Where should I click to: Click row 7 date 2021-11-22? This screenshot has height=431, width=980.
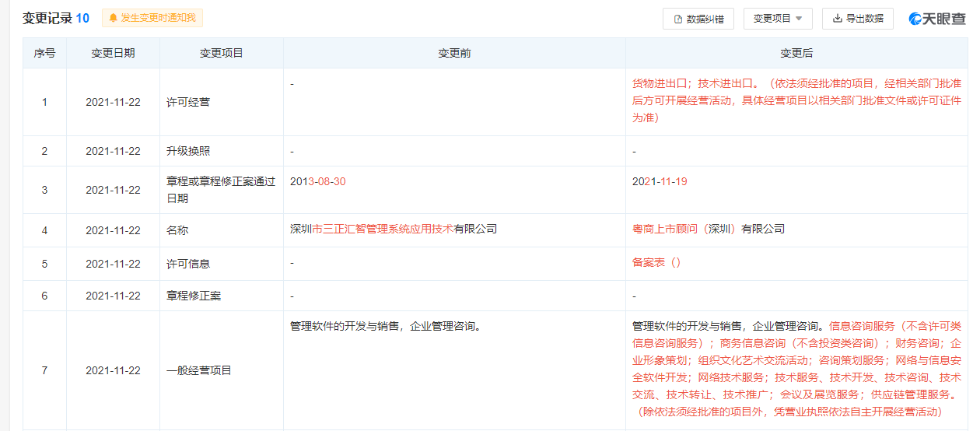[x=113, y=370]
